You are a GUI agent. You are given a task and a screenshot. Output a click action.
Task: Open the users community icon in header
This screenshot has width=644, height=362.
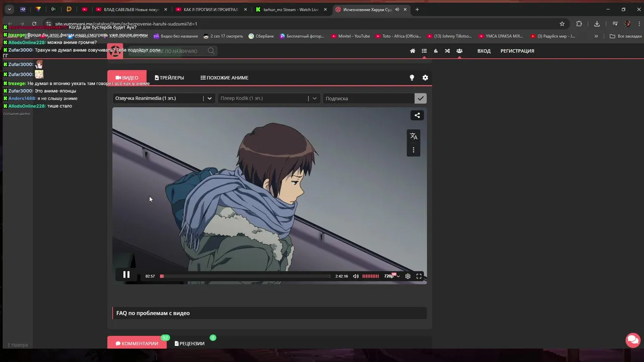tap(459, 51)
